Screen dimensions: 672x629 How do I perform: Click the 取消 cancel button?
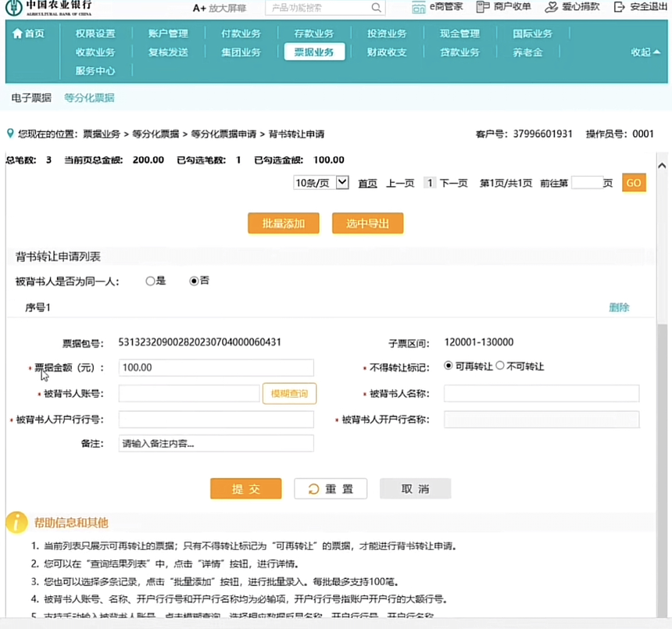(415, 488)
